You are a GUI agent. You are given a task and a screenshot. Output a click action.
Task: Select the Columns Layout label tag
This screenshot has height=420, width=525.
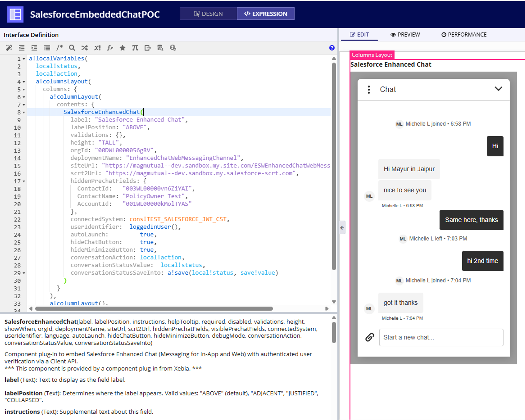(372, 55)
